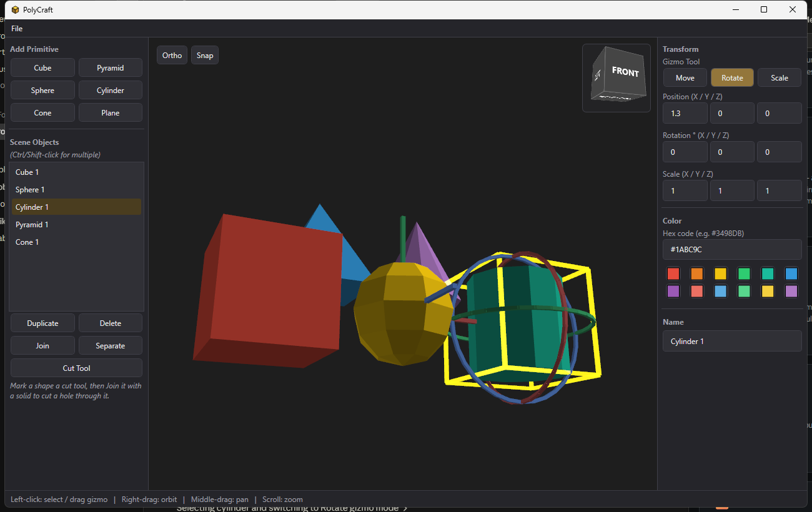
Task: Add a Pyramid primitive
Action: coord(111,67)
